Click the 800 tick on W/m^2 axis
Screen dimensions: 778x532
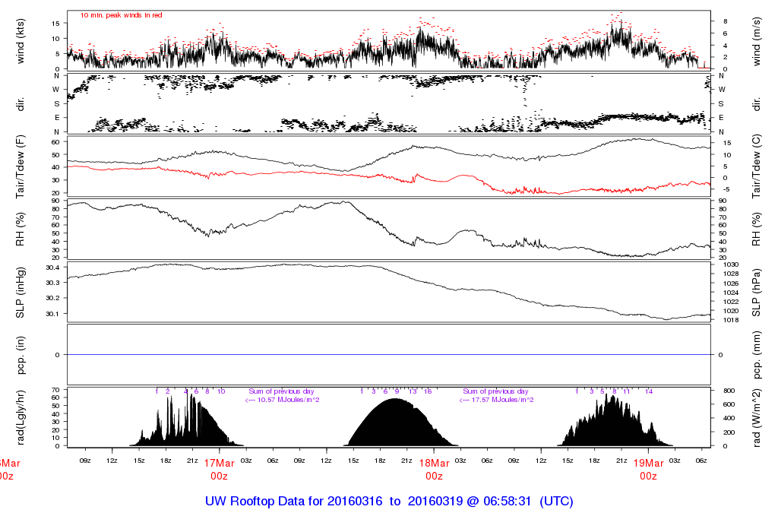tap(729, 391)
